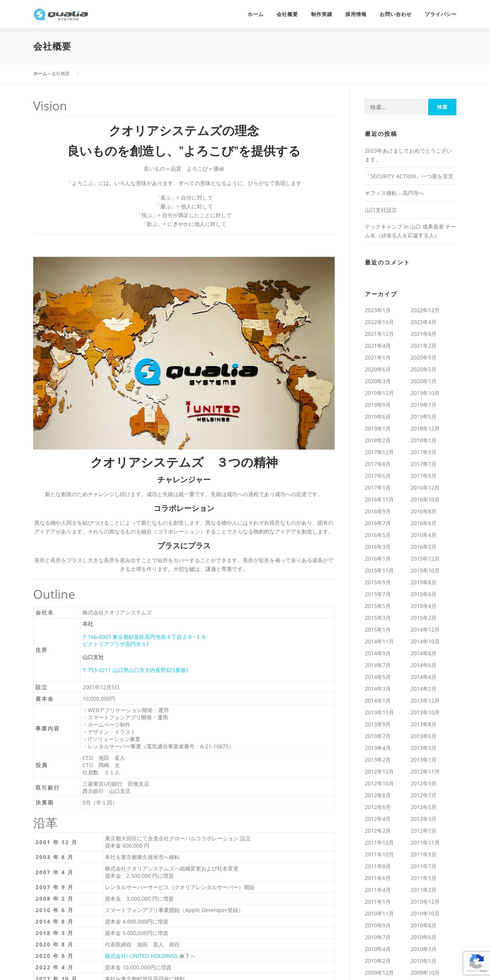Open the 2013年9月 archive
The image size is (490, 980).
(x=377, y=724)
